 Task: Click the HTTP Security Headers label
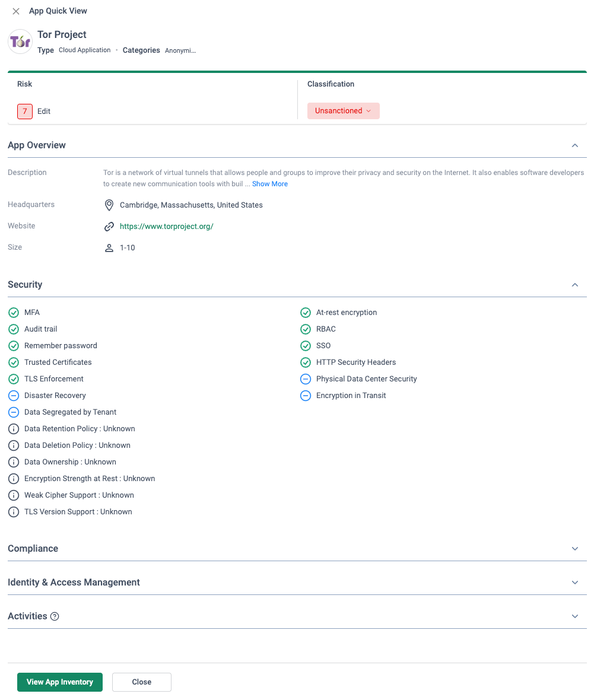tap(356, 362)
